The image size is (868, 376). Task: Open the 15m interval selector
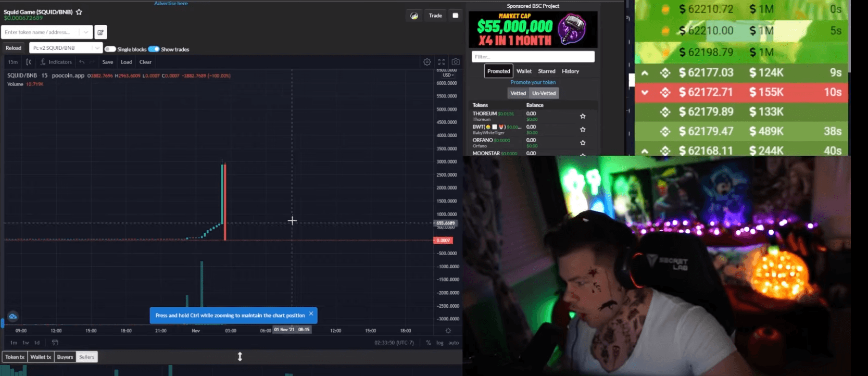coord(12,62)
